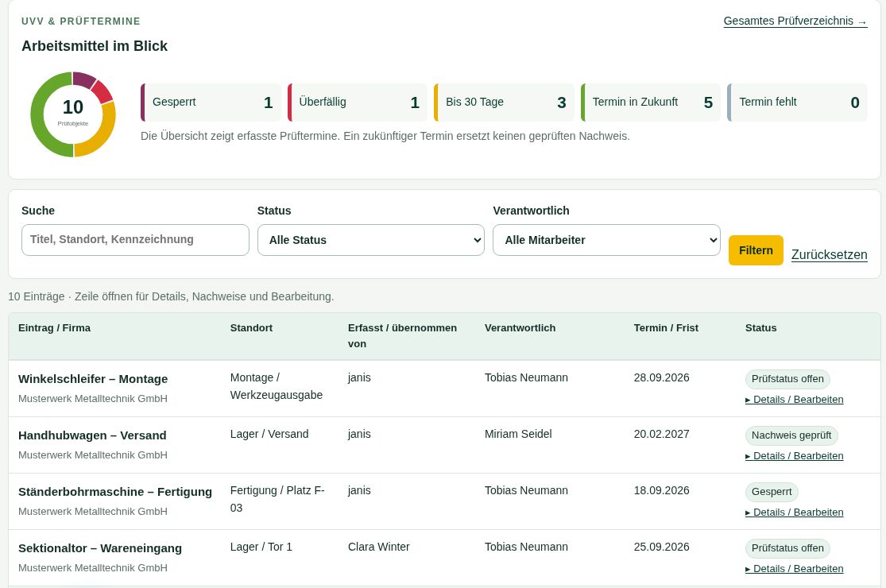Select the Bis 30 Tage card
This screenshot has width=886, height=588.
504,103
